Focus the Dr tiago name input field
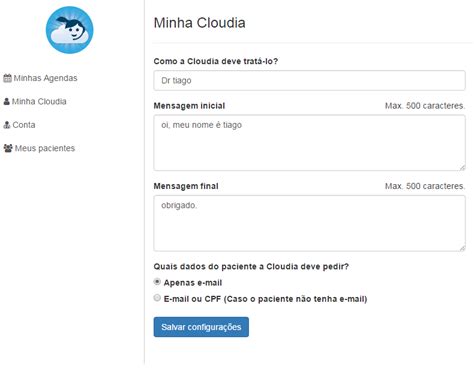 click(x=309, y=80)
